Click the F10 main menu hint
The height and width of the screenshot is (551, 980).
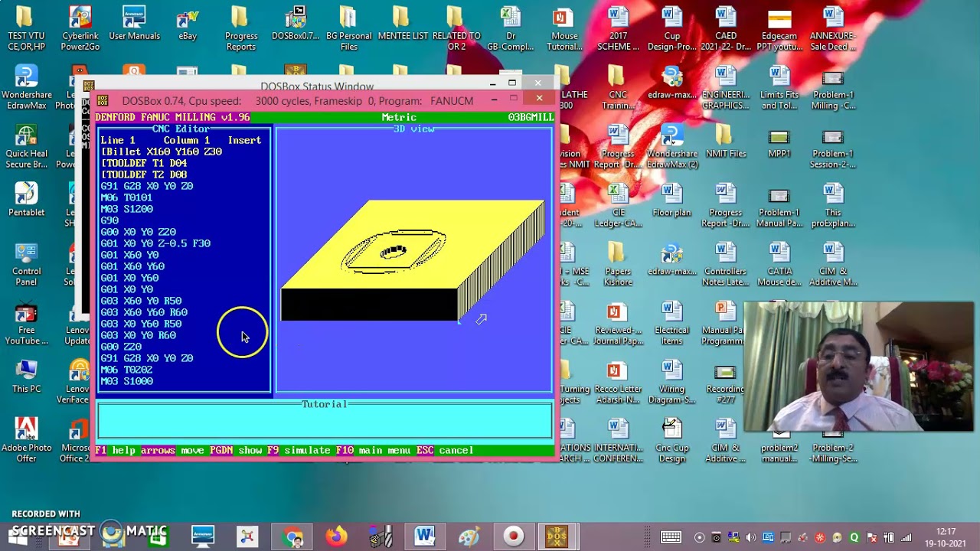point(373,451)
